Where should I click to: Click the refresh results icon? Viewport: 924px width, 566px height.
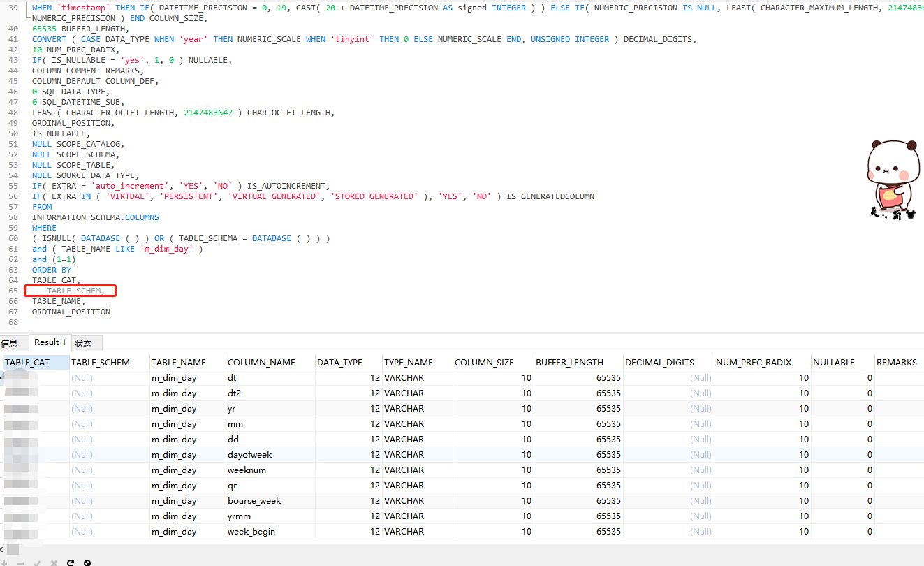click(x=71, y=563)
